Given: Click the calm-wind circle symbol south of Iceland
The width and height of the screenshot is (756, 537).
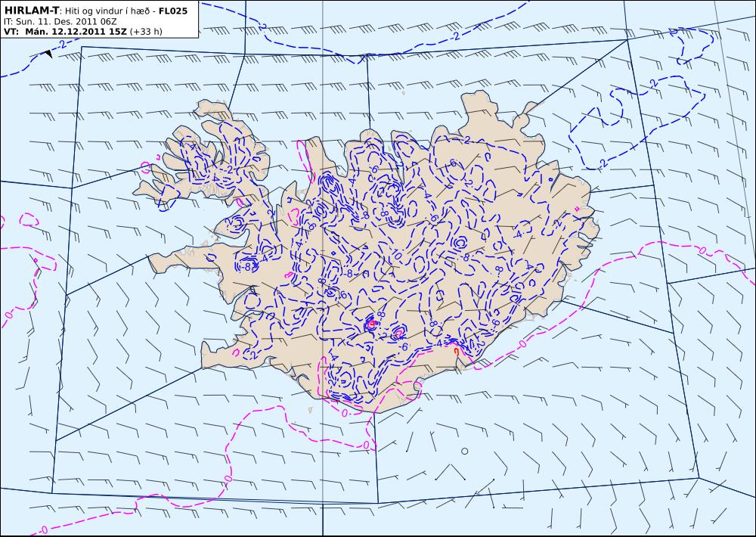Looking at the screenshot, I should [x=465, y=451].
